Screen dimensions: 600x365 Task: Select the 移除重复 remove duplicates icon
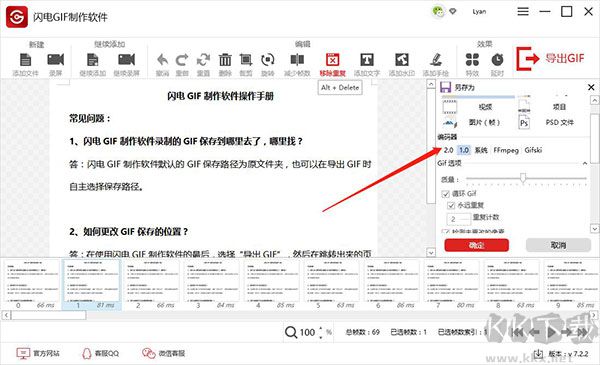click(333, 60)
